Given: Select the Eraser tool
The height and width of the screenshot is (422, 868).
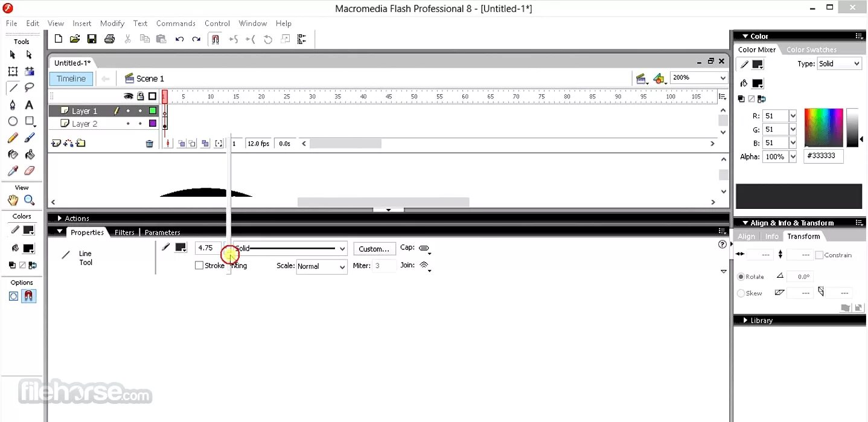Looking at the screenshot, I should coord(29,171).
